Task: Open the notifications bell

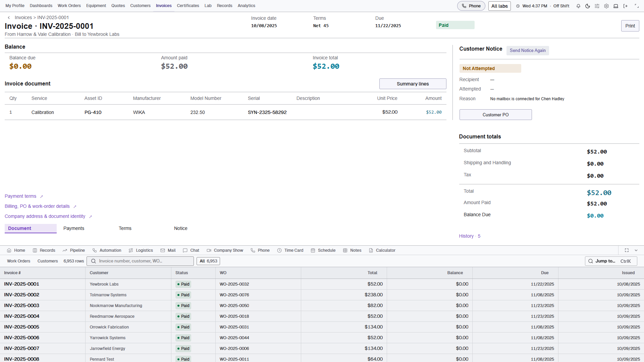Action: [578, 6]
